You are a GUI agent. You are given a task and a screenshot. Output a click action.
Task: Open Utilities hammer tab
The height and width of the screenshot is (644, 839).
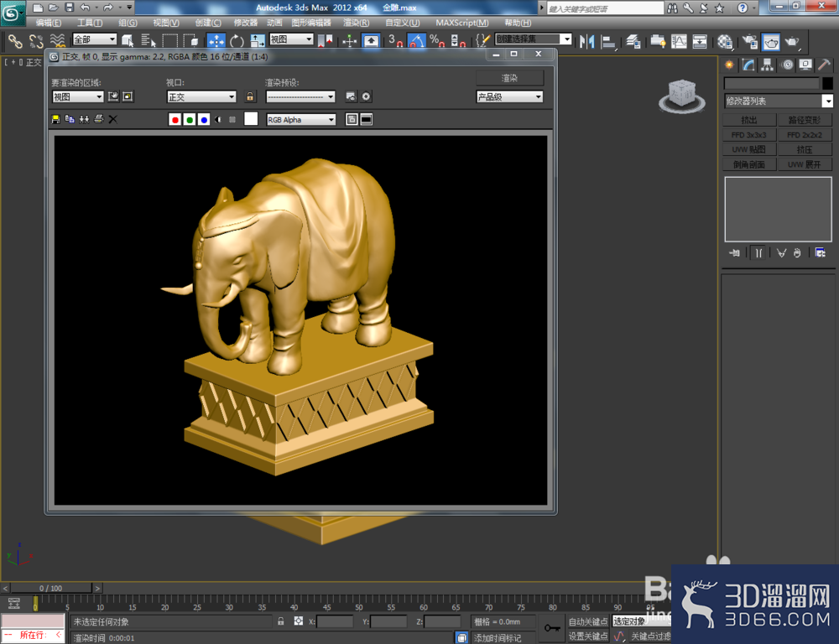(x=824, y=65)
